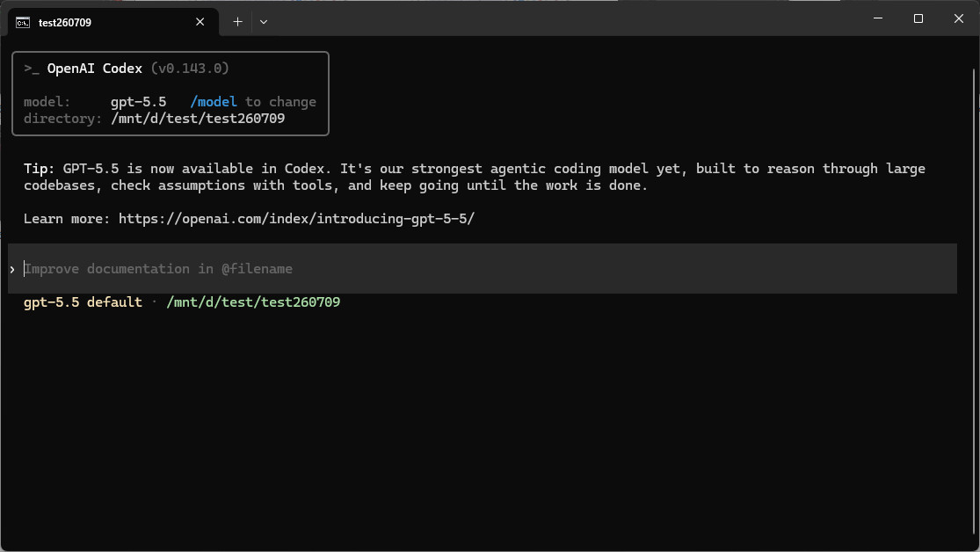980x552 pixels.
Task: Click the directory path /mnt/d/test/test260709 in header
Action: point(198,119)
